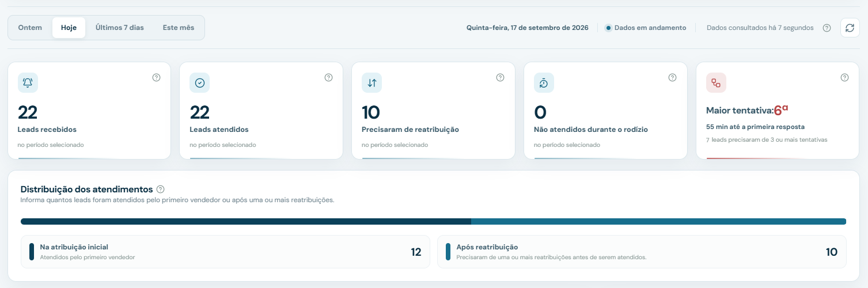Click the red 6ª attempt value
Viewport: 868px width, 288px height.
click(781, 109)
